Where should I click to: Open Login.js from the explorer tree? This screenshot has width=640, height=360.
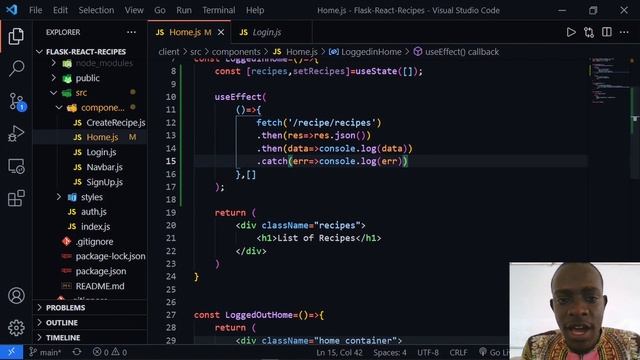click(x=101, y=152)
